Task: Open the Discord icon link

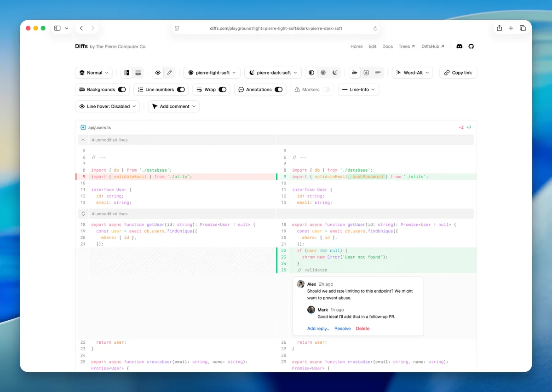Action: pos(459,46)
